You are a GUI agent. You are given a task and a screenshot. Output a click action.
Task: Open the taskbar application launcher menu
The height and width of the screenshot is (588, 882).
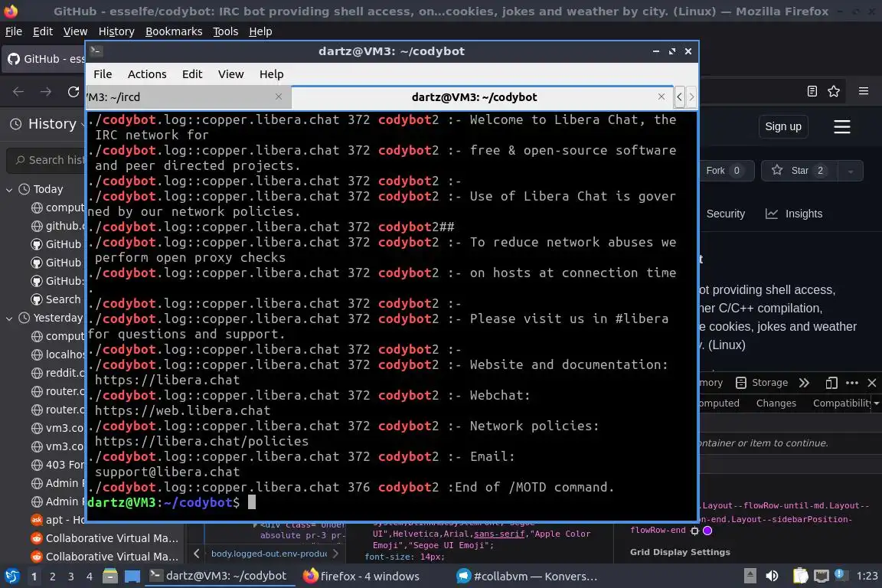click(x=11, y=577)
